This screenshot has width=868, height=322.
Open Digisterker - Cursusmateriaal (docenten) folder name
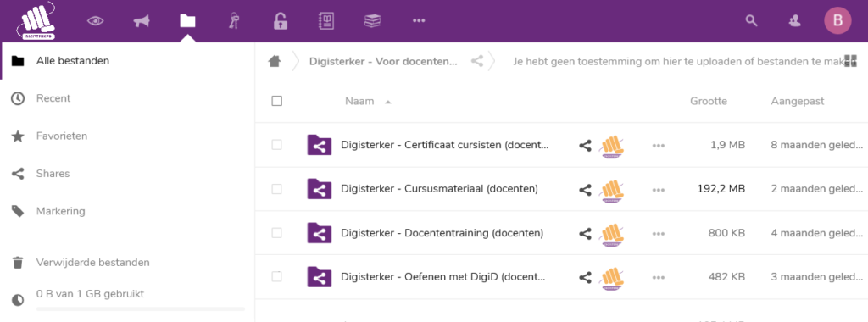pyautogui.click(x=440, y=189)
